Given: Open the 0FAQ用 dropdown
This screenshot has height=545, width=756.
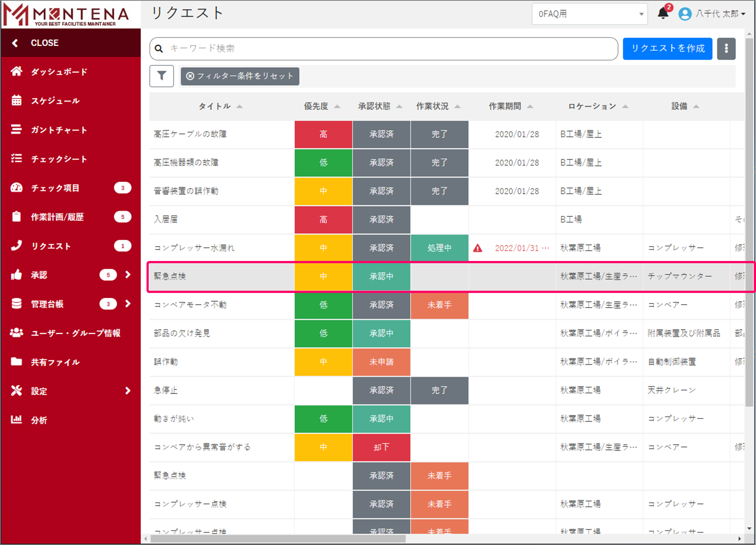Looking at the screenshot, I should point(589,14).
